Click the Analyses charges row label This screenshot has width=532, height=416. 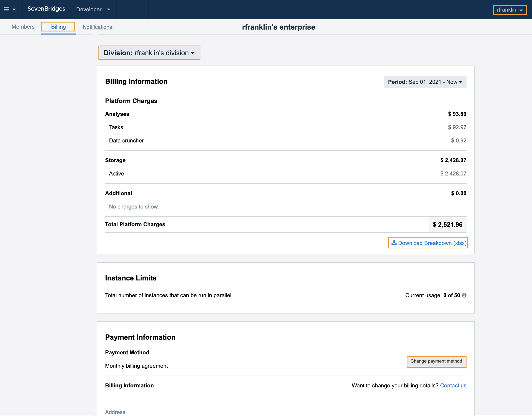coord(117,114)
